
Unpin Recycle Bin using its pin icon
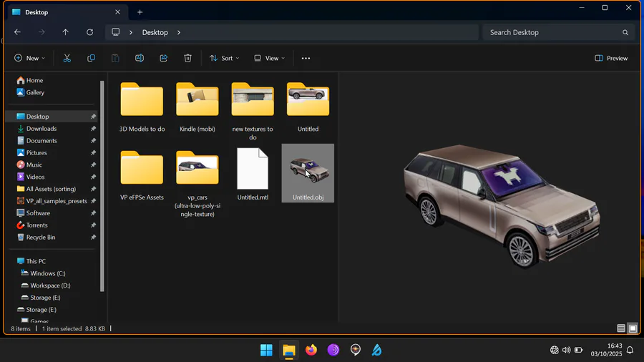pyautogui.click(x=93, y=238)
